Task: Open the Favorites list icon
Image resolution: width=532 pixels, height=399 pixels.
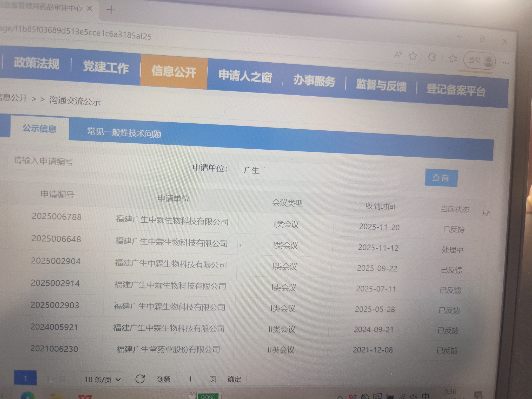Action: (453, 58)
